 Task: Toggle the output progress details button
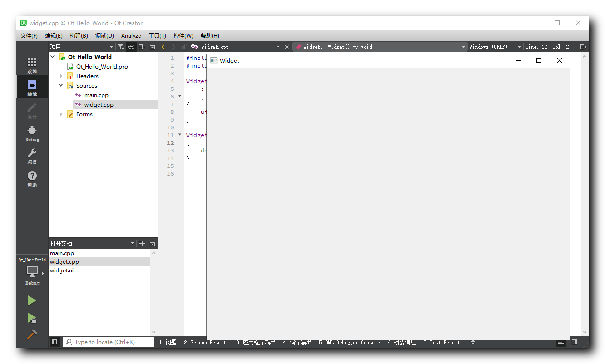tap(561, 342)
